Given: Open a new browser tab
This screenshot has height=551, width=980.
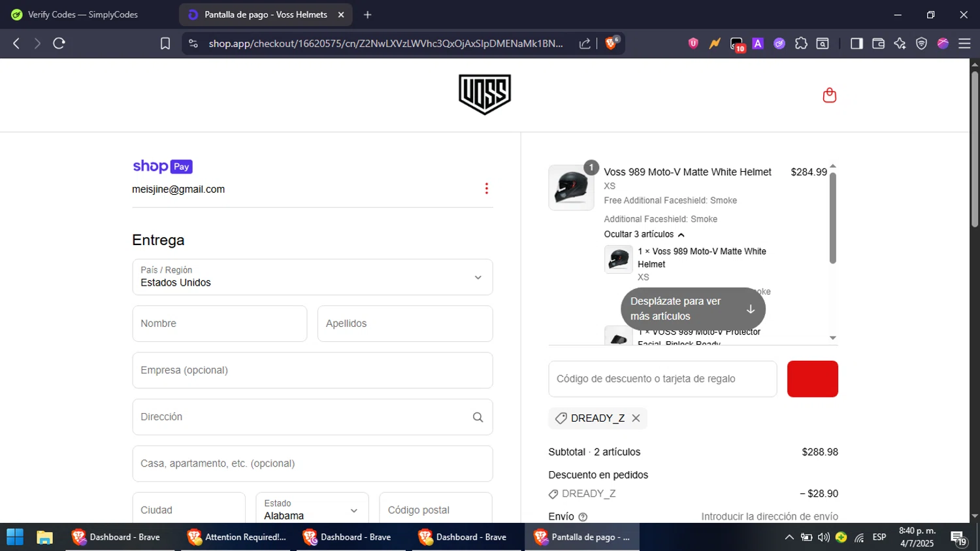Looking at the screenshot, I should click(368, 14).
